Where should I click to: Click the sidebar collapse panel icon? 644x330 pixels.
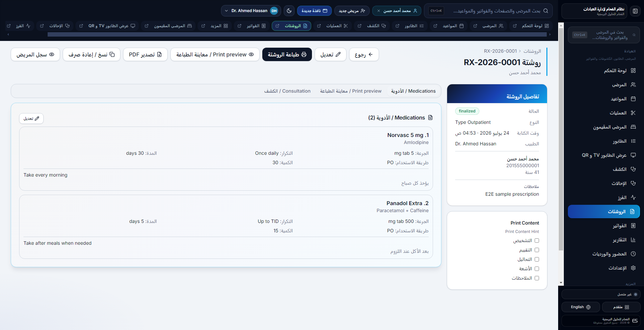click(x=635, y=11)
